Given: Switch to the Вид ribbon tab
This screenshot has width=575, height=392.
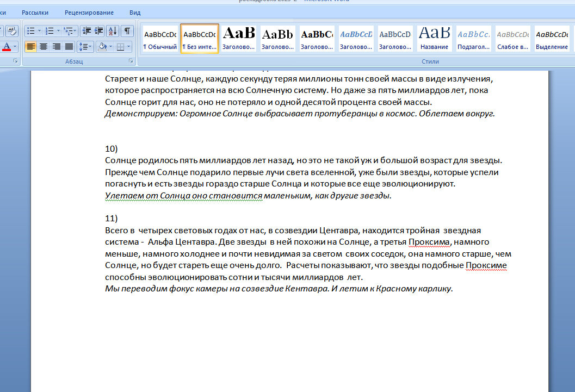Looking at the screenshot, I should coord(135,13).
